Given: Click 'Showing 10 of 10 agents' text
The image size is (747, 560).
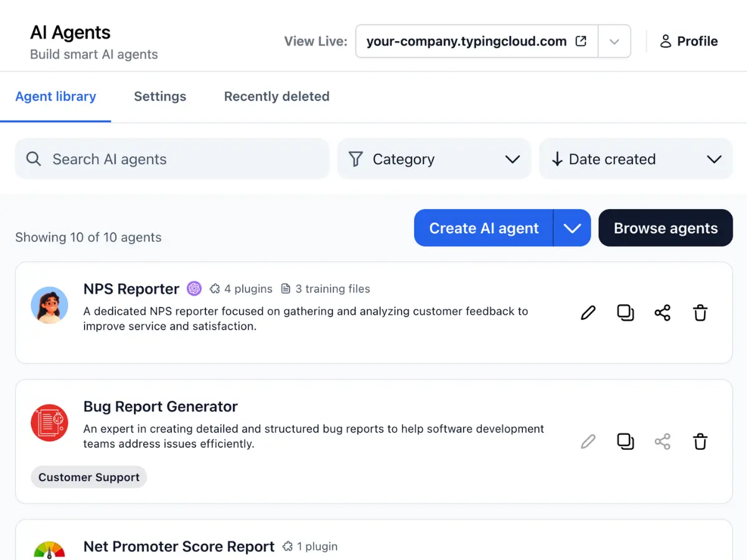Looking at the screenshot, I should (x=88, y=237).
